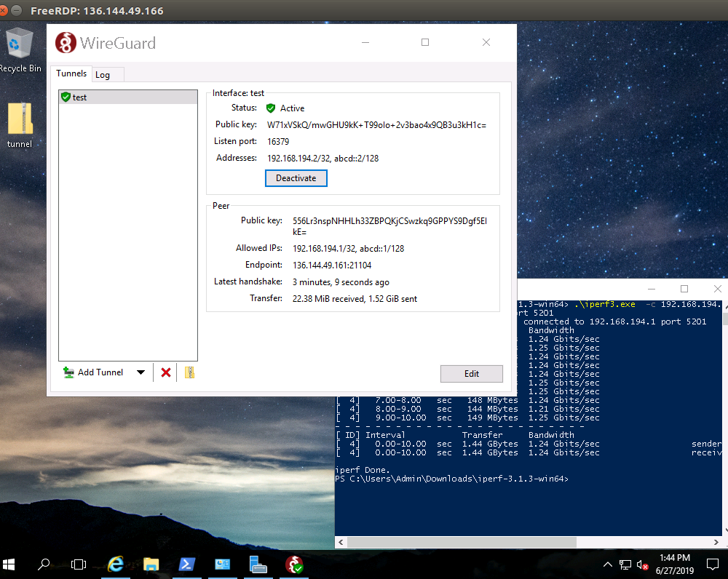
Task: Select the test tunnel in the list
Action: 127,97
